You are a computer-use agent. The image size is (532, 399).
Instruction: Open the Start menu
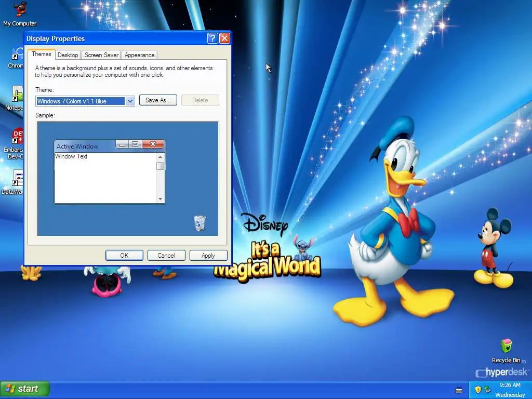(x=25, y=389)
